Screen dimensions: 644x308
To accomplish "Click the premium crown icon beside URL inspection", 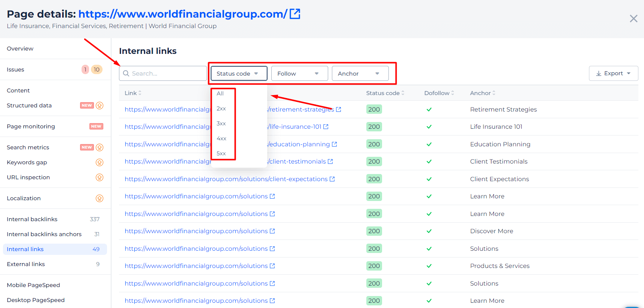I will coord(100,177).
